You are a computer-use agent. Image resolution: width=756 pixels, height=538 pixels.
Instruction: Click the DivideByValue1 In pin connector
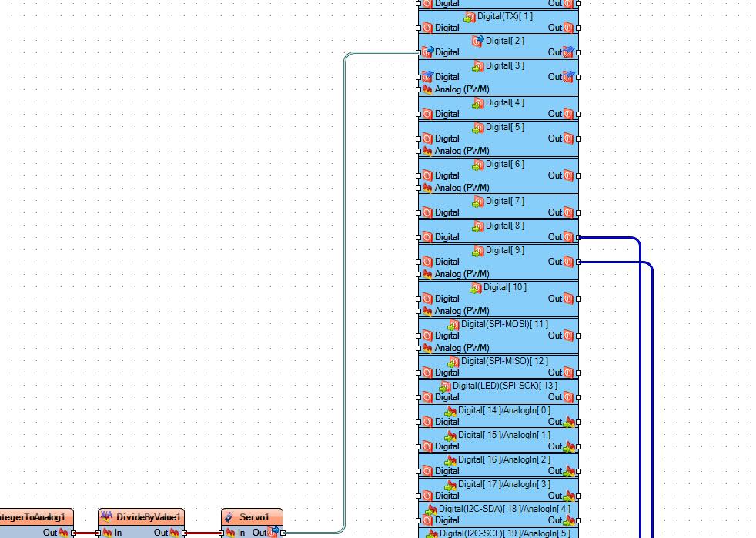pyautogui.click(x=99, y=533)
